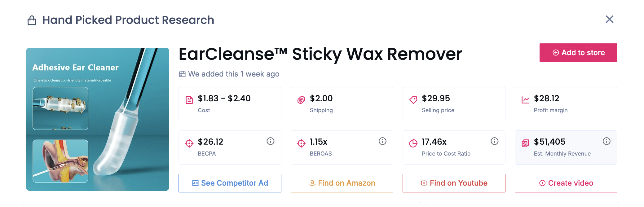The width and height of the screenshot is (644, 207).
Task: Click the Shipping coin icon
Action: pos(301,100)
